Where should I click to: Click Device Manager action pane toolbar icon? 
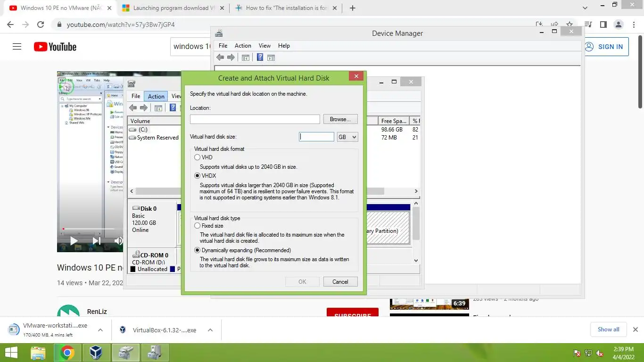tap(271, 58)
